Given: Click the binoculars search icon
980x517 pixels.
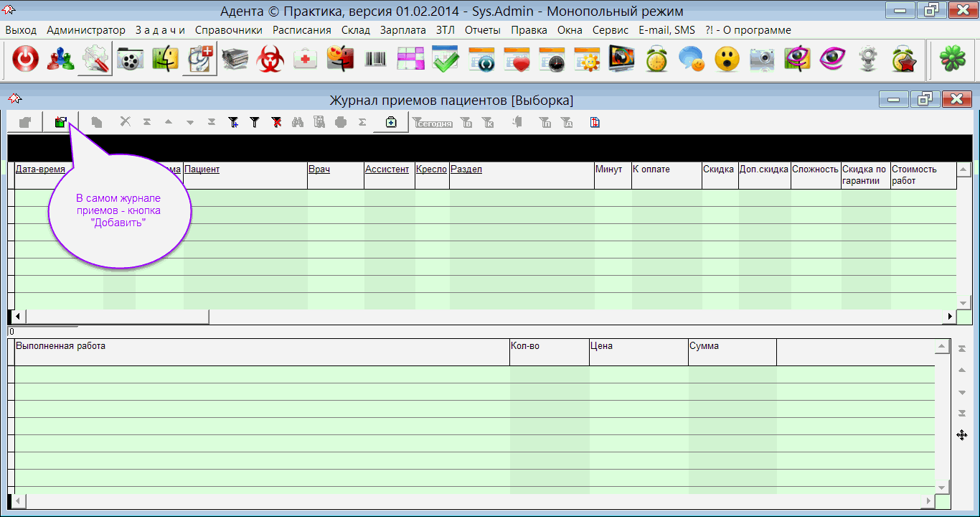Looking at the screenshot, I should pos(298,123).
